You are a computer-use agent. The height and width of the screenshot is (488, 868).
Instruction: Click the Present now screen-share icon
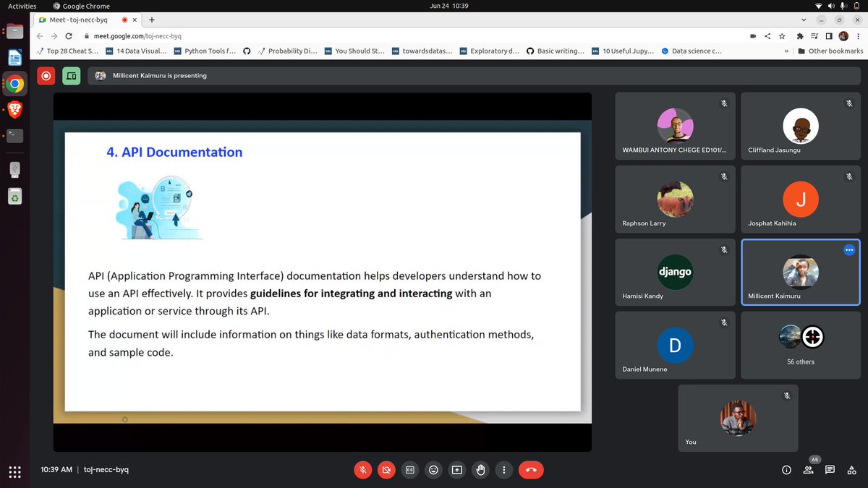456,470
